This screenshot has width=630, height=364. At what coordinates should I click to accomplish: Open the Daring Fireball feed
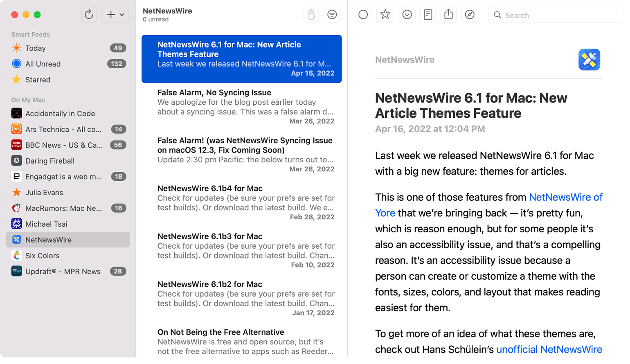click(67, 161)
